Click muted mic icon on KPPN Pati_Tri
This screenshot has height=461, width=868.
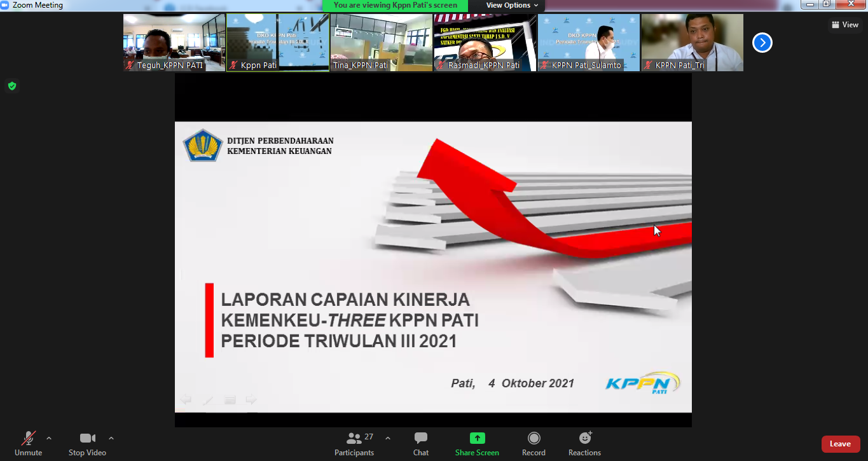coord(649,65)
